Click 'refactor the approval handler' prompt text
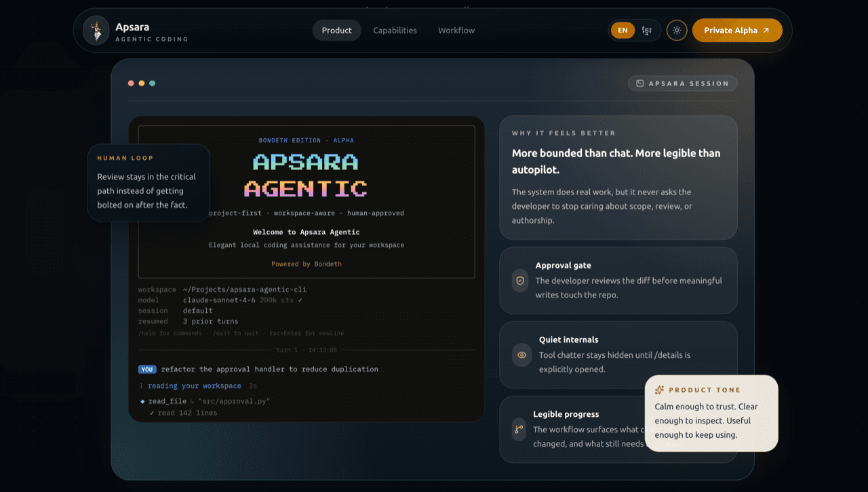The image size is (868, 492). pos(270,369)
